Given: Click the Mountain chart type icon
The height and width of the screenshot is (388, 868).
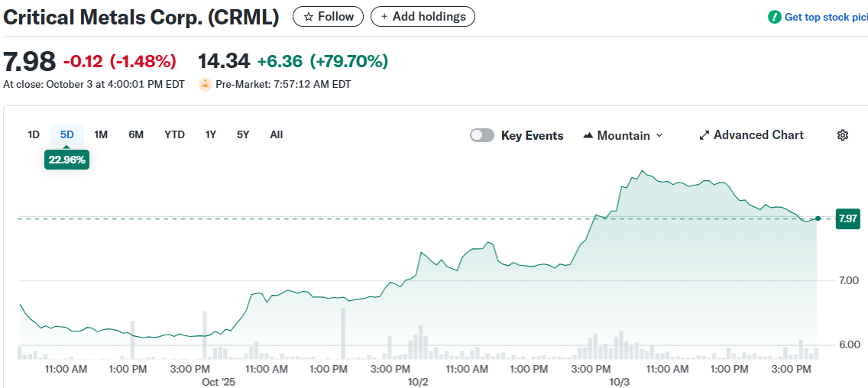Looking at the screenshot, I should [x=588, y=136].
